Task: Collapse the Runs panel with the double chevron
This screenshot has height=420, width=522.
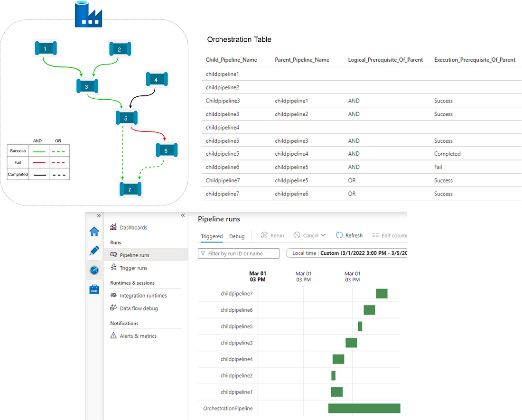Action: pos(183,215)
